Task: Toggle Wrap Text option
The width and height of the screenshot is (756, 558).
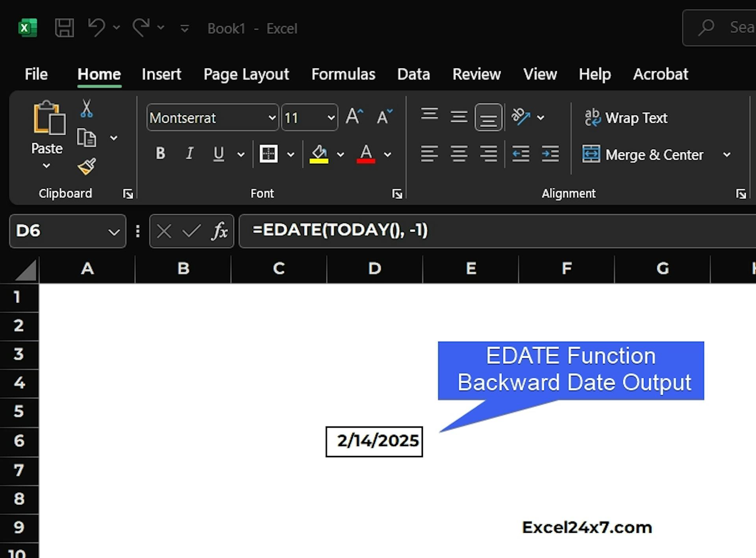Action: pyautogui.click(x=626, y=118)
